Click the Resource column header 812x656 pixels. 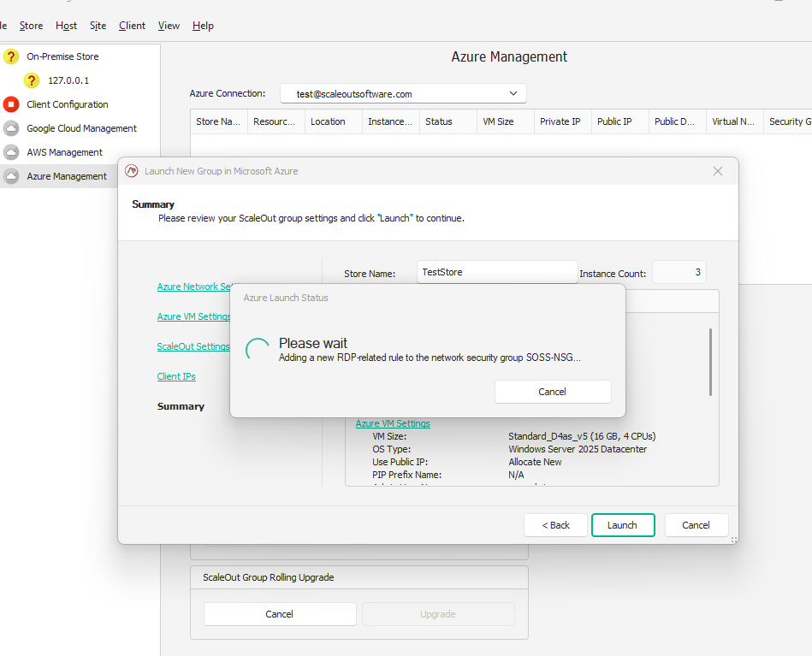(x=276, y=121)
